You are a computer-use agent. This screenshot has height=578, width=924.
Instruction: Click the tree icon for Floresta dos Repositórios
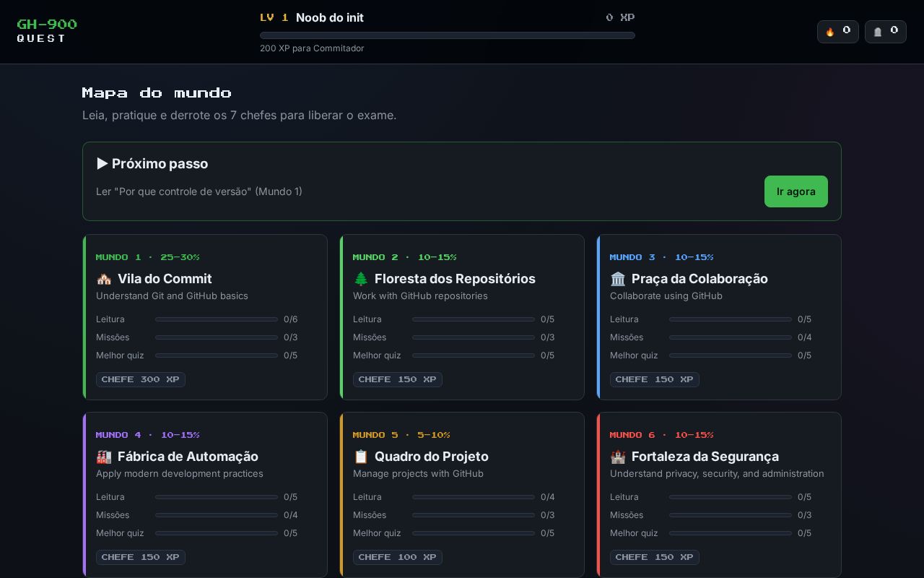(x=361, y=279)
